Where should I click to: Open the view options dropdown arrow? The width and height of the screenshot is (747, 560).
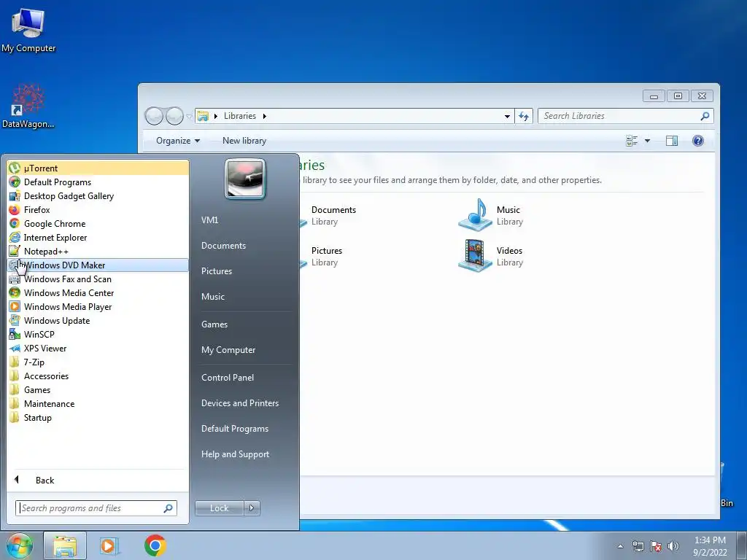pos(647,141)
